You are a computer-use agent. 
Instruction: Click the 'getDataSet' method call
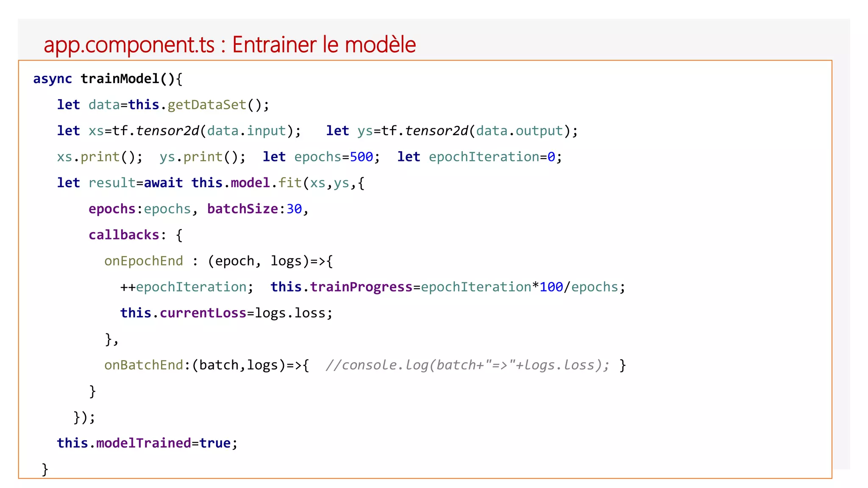click(x=207, y=105)
